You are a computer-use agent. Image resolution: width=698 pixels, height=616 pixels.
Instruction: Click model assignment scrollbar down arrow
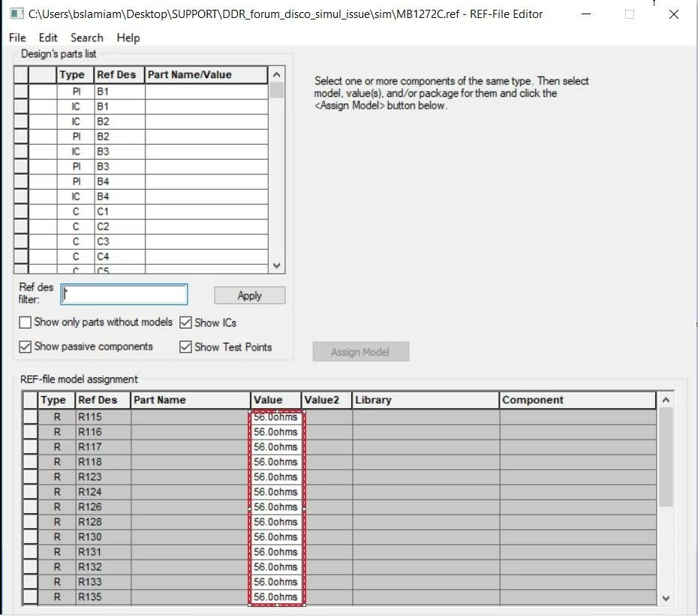click(666, 598)
